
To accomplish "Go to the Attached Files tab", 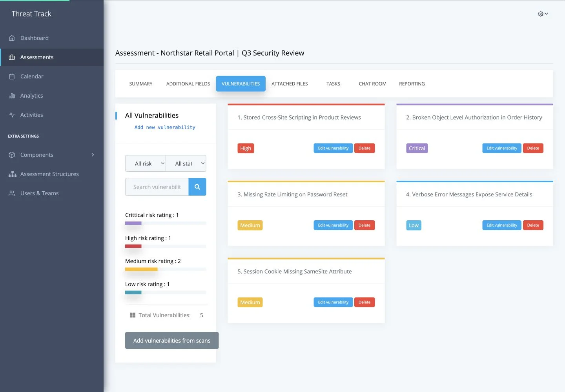I will (290, 84).
